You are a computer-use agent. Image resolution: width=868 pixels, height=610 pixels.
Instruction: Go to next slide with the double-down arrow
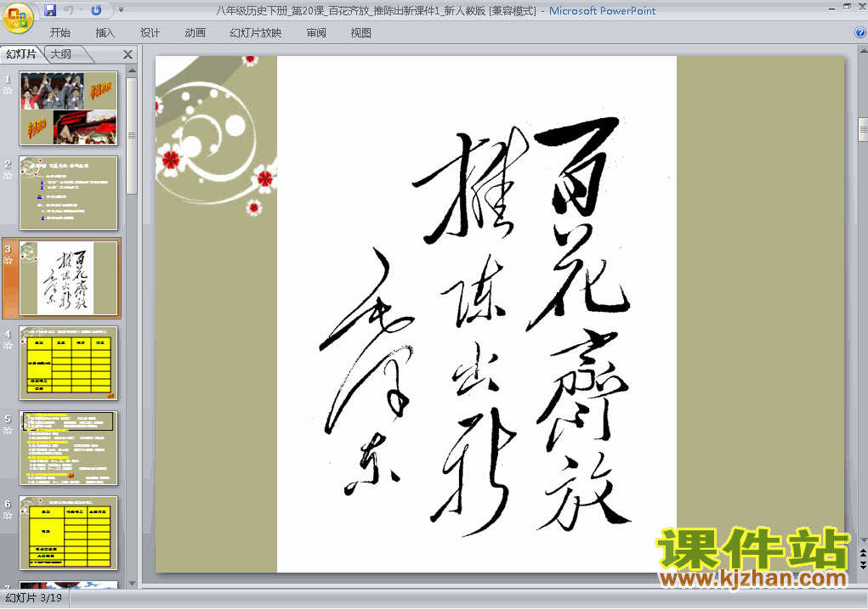(863, 565)
